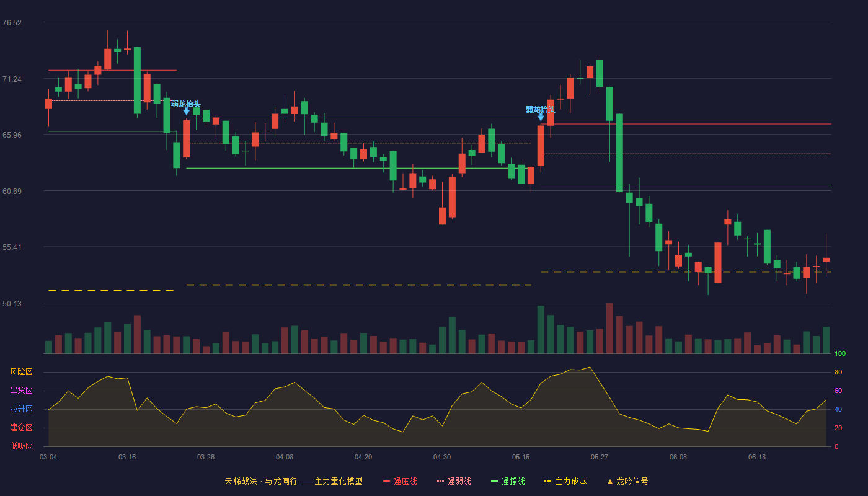
Task: Click the dashed yellow icon beside 主力成本
Action: pyautogui.click(x=547, y=481)
